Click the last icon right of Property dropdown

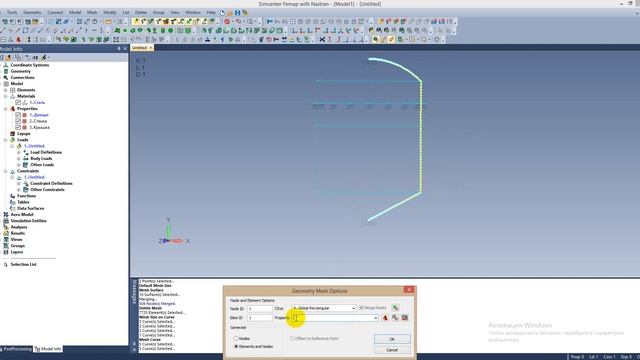click(x=404, y=318)
